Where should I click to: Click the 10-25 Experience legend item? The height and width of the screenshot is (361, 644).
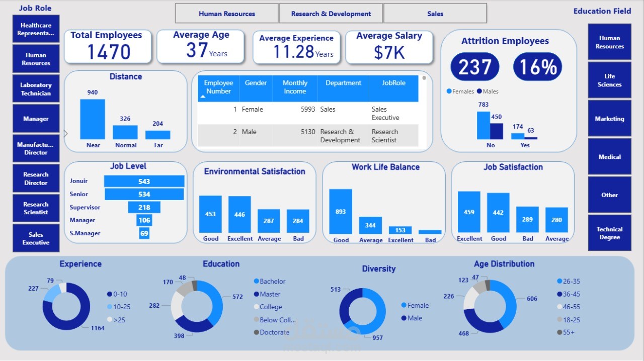tap(119, 307)
